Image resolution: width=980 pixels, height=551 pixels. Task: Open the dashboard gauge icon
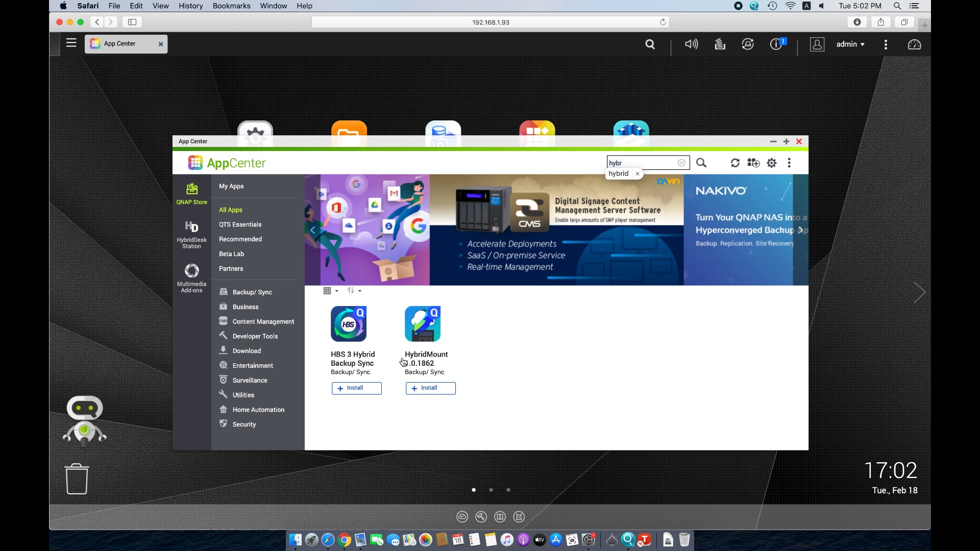pos(914,44)
